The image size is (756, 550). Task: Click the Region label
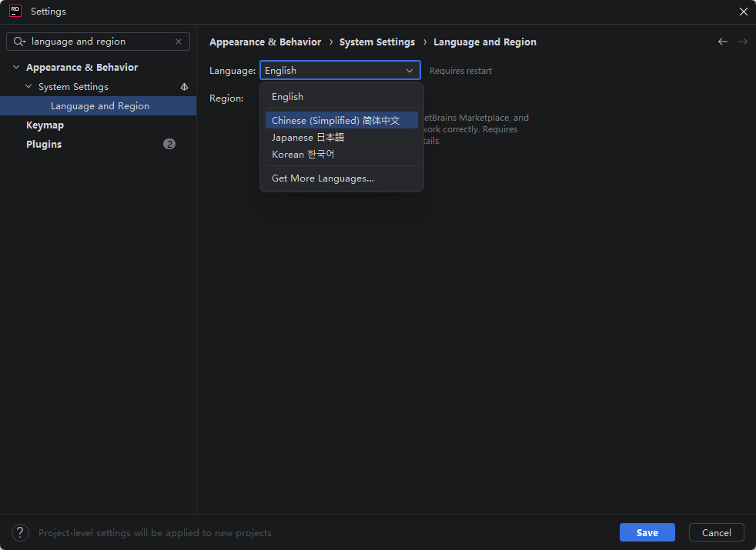226,98
